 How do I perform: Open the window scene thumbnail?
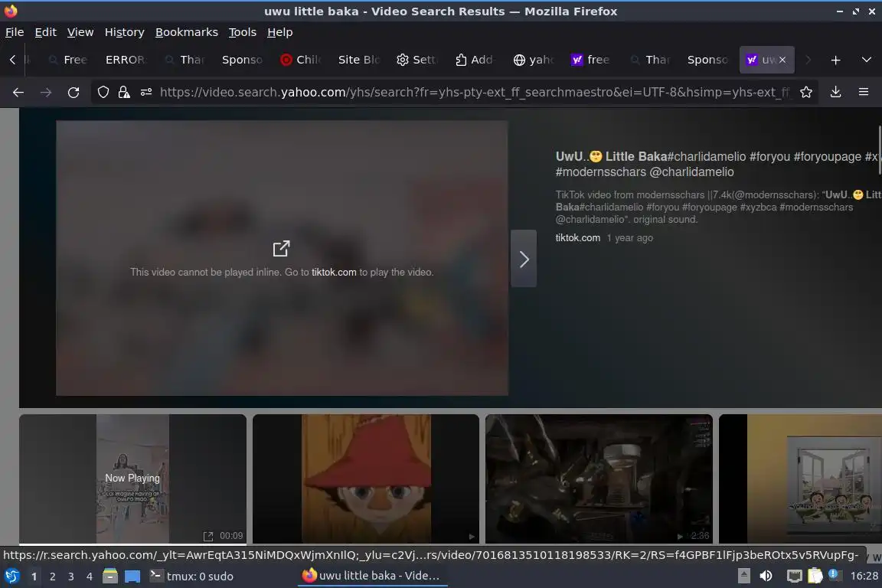pos(800,479)
